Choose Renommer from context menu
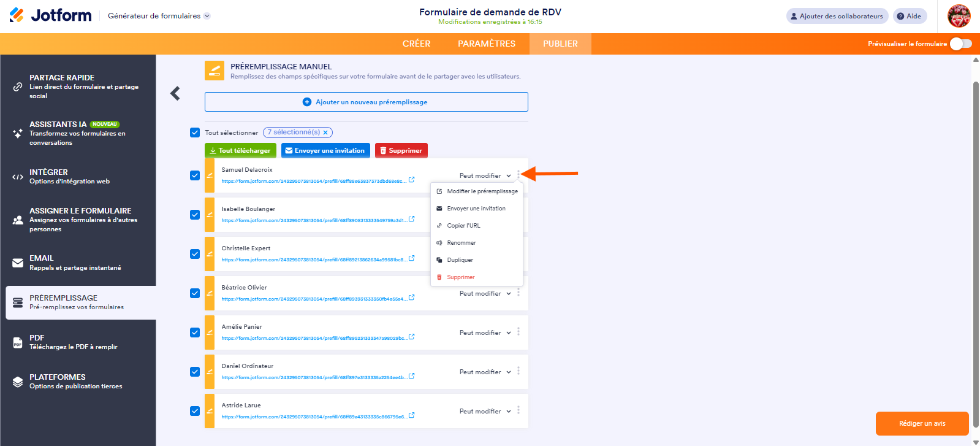Screen dimensions: 980x446 tap(477, 243)
